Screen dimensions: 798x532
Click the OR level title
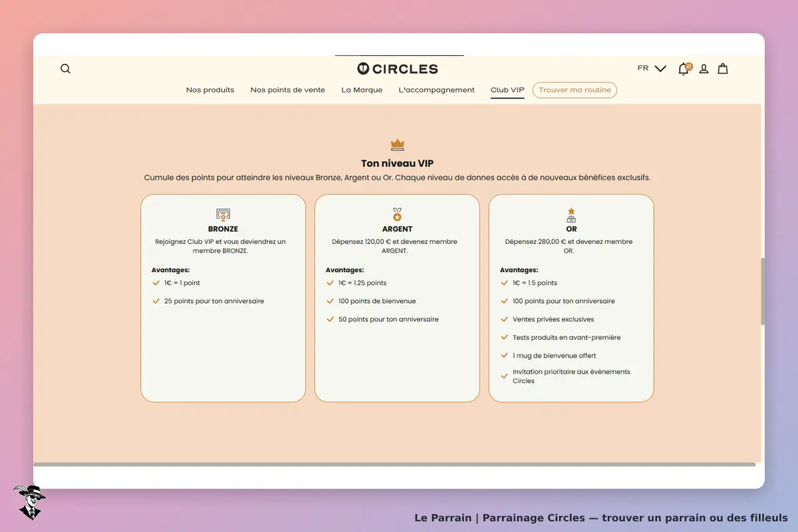571,229
